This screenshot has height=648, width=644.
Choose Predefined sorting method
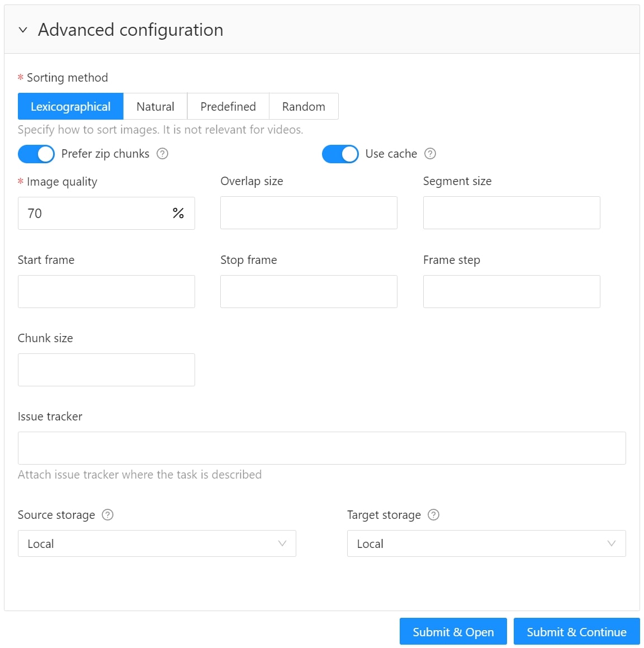[x=228, y=106]
